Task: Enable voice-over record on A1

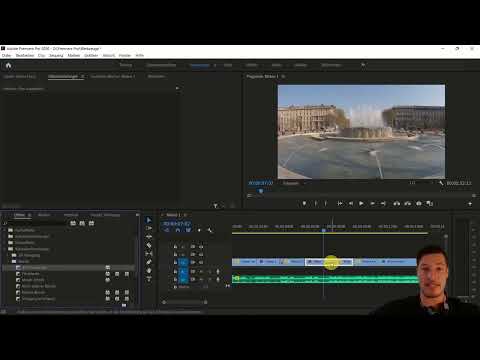Action: 218,272
